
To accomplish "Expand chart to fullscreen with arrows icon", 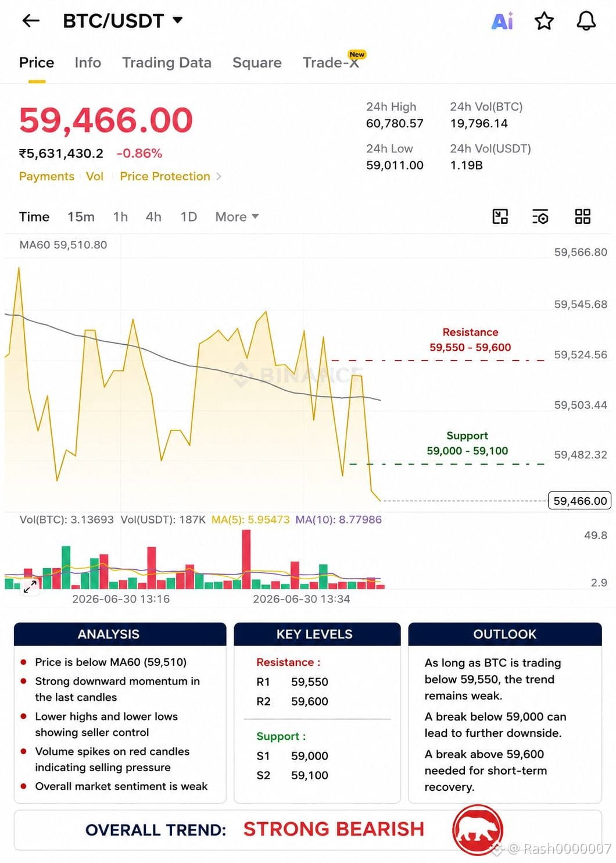I will (x=30, y=586).
